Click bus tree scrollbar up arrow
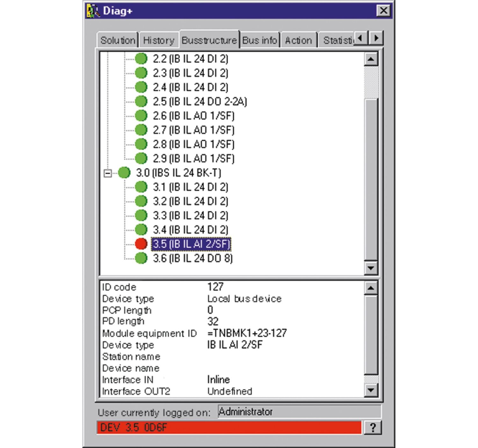The width and height of the screenshot is (478, 448). tap(371, 59)
